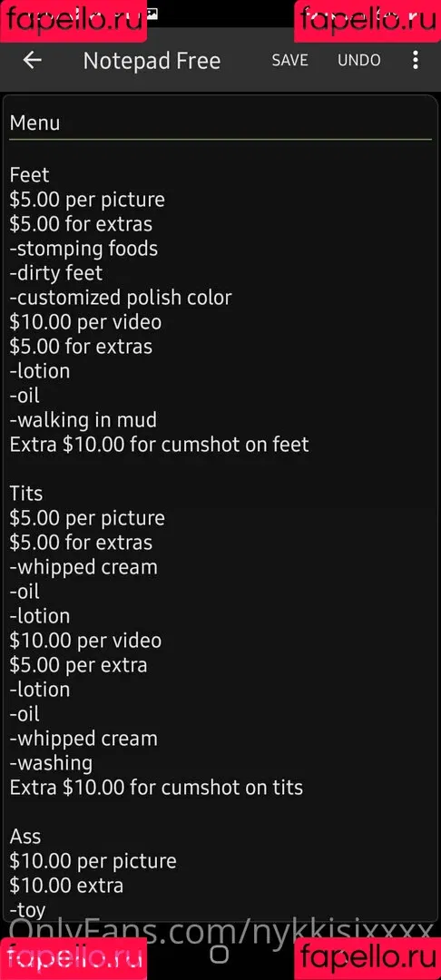Place cursor at -dirty feet line

[56, 273]
